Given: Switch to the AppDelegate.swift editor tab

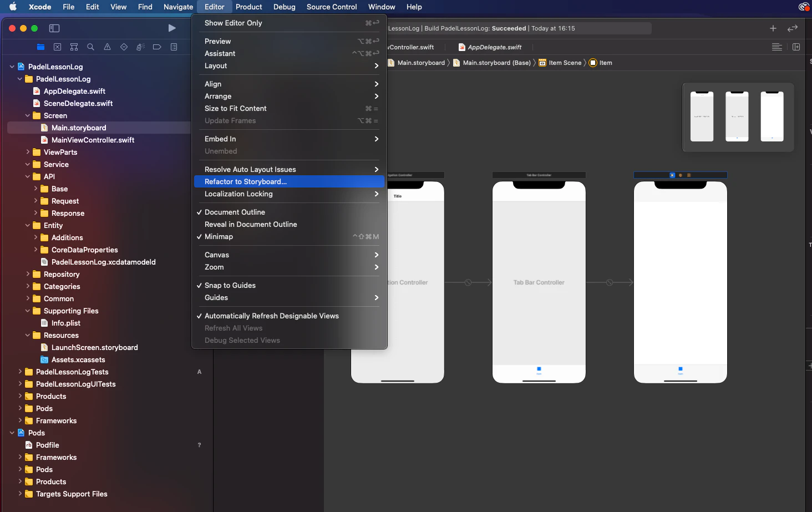Looking at the screenshot, I should pyautogui.click(x=494, y=47).
